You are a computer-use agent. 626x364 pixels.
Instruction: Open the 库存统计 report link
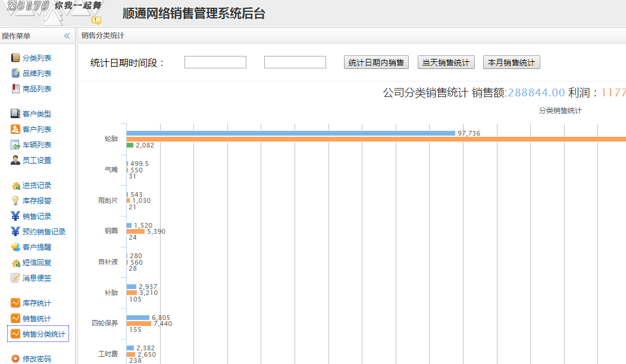click(37, 303)
